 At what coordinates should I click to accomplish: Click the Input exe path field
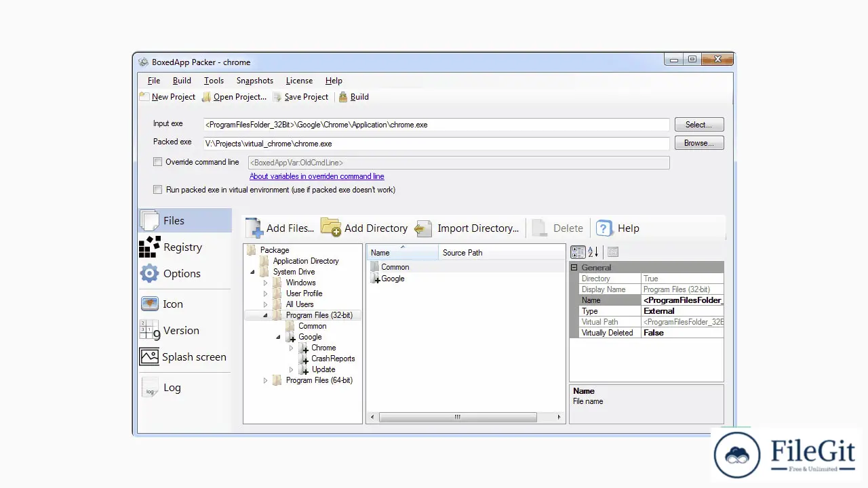[436, 125]
